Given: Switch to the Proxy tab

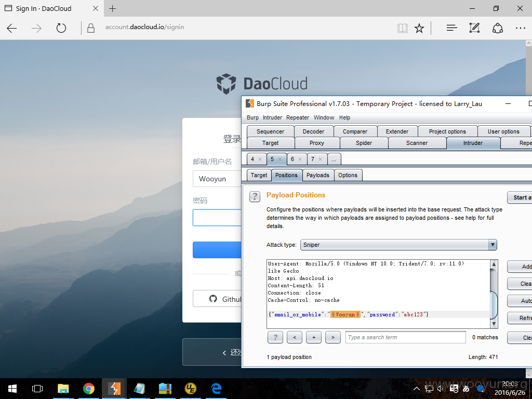Looking at the screenshot, I should pyautogui.click(x=317, y=143).
